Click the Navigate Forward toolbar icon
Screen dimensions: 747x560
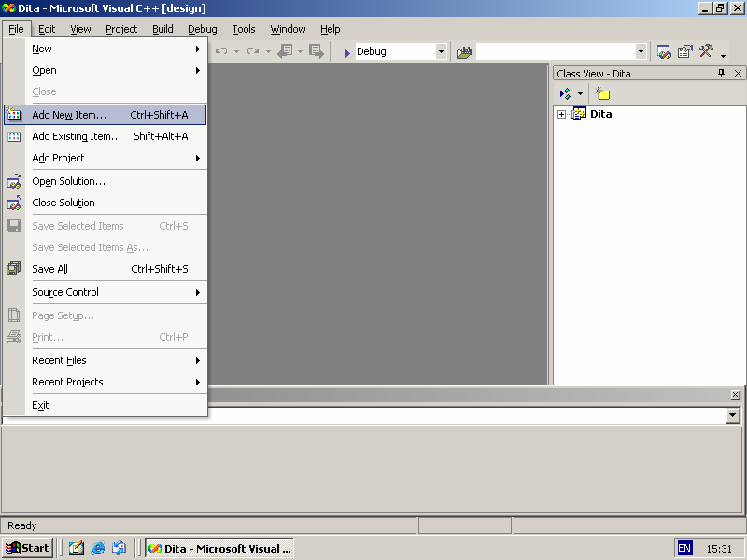[317, 51]
